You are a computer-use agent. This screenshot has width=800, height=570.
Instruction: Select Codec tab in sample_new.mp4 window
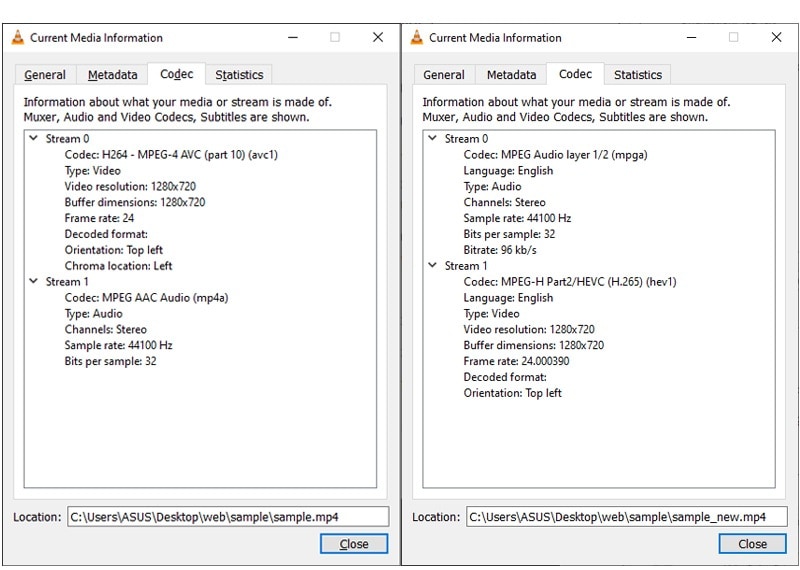(576, 74)
